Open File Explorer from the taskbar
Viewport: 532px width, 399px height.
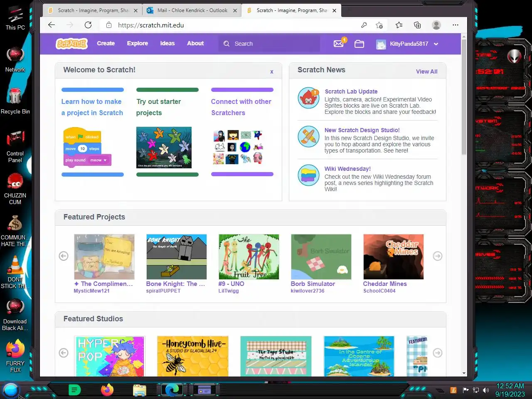pos(140,390)
